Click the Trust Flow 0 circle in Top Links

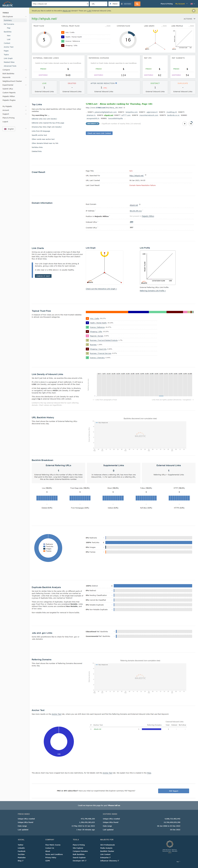pyautogui.click(x=185, y=124)
